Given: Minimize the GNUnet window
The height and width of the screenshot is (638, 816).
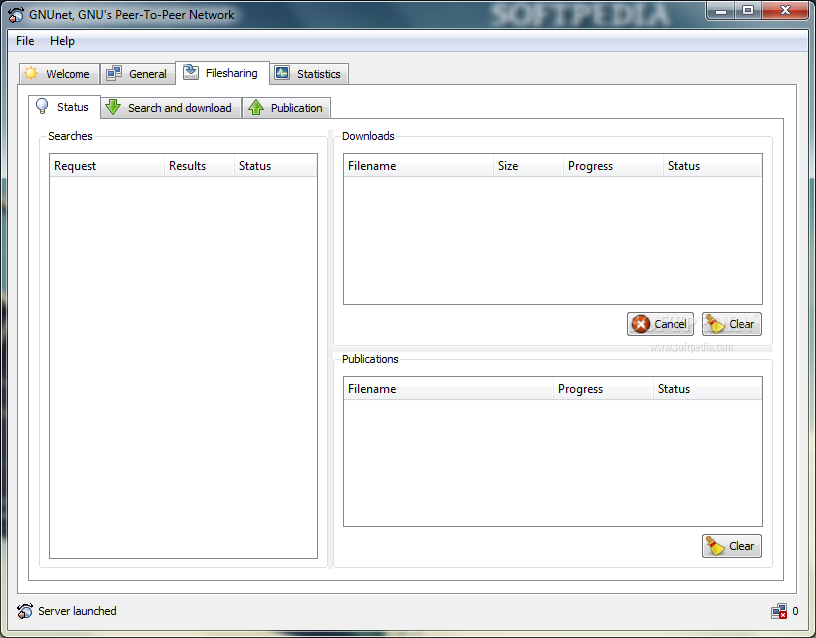Looking at the screenshot, I should pos(721,10).
